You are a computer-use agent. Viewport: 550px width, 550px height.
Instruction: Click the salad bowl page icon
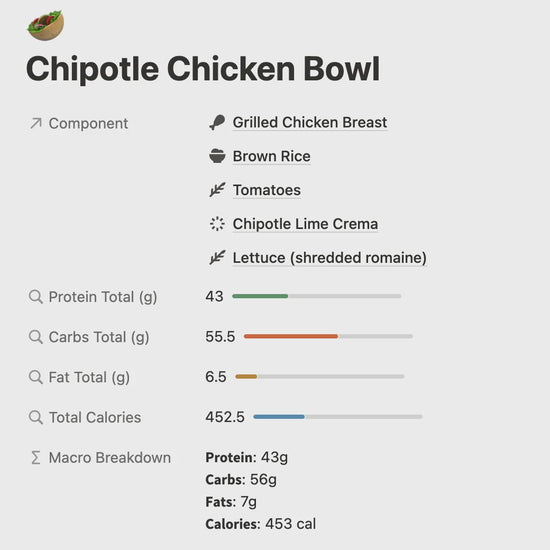coord(46,26)
